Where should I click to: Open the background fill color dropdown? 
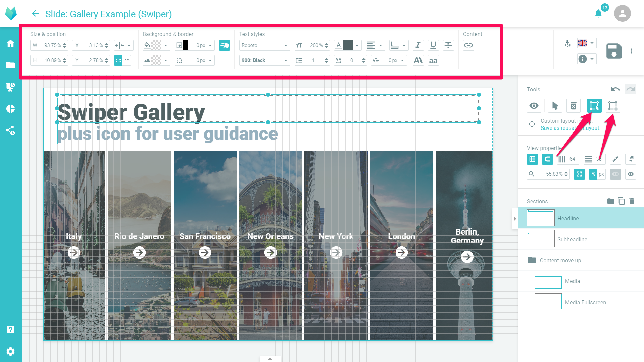pyautogui.click(x=156, y=45)
